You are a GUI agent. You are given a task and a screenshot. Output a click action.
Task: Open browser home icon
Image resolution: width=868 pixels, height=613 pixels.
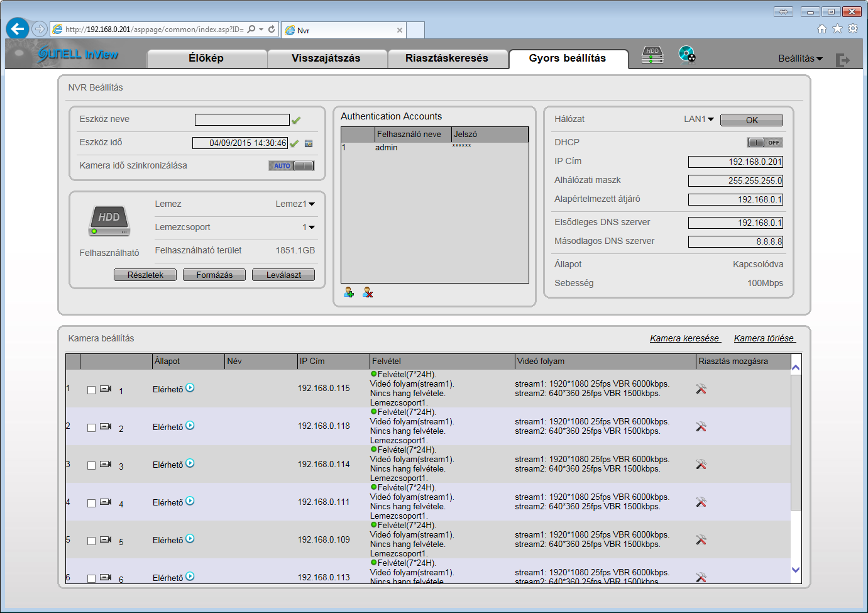pyautogui.click(x=822, y=28)
